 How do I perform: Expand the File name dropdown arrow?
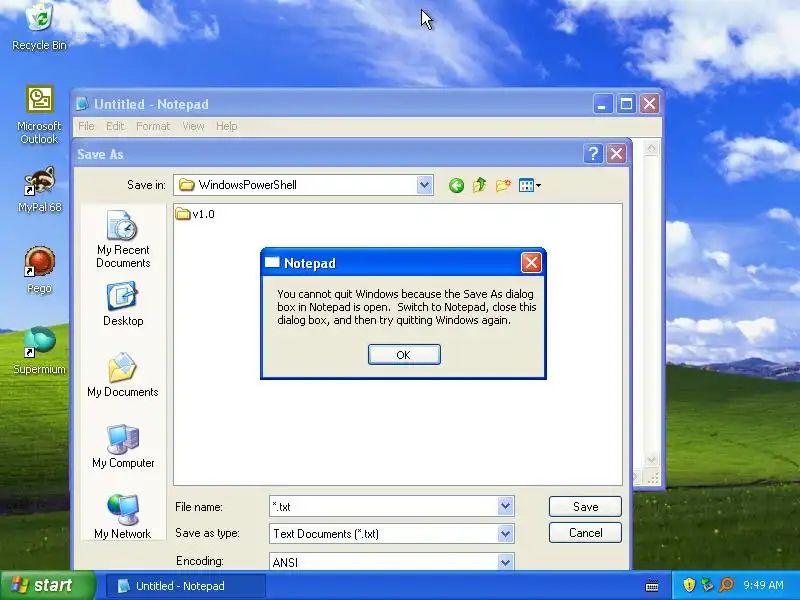(505, 506)
